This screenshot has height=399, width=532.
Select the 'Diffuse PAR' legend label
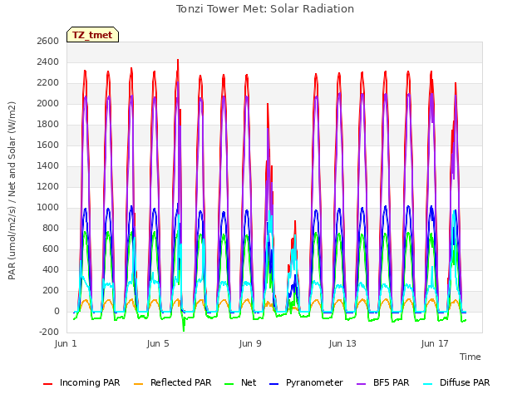pos(465,382)
